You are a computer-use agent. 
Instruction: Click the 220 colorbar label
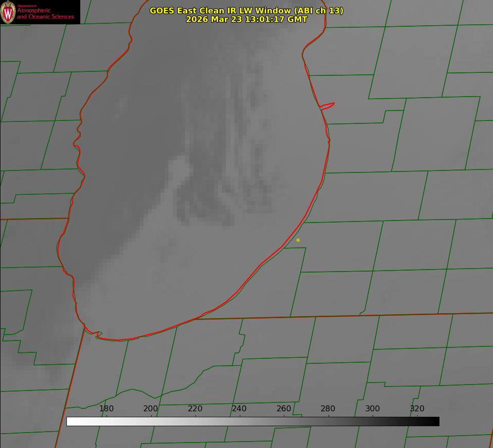195,409
